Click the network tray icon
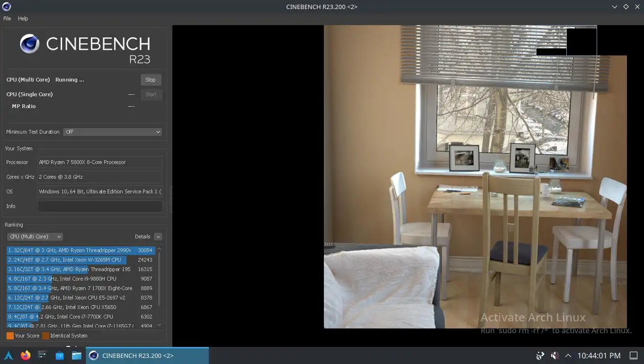The width and height of the screenshot is (644, 364). click(x=540, y=355)
